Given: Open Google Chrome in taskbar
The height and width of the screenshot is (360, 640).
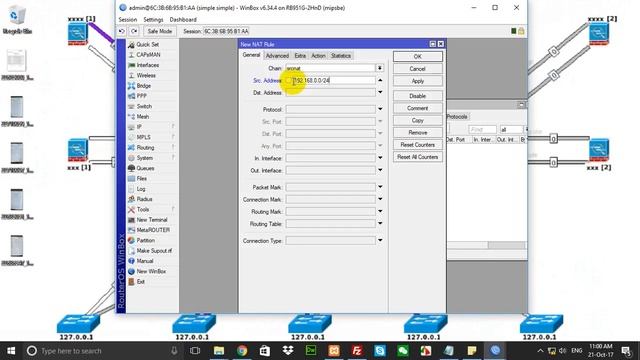Looking at the screenshot, I should [x=242, y=351].
